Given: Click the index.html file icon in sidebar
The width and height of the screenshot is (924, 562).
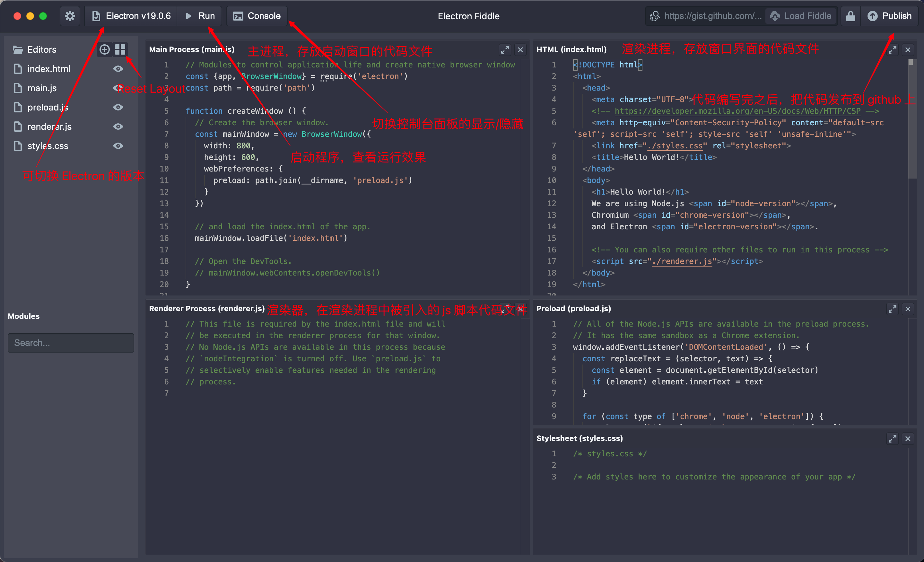Looking at the screenshot, I should click(18, 69).
